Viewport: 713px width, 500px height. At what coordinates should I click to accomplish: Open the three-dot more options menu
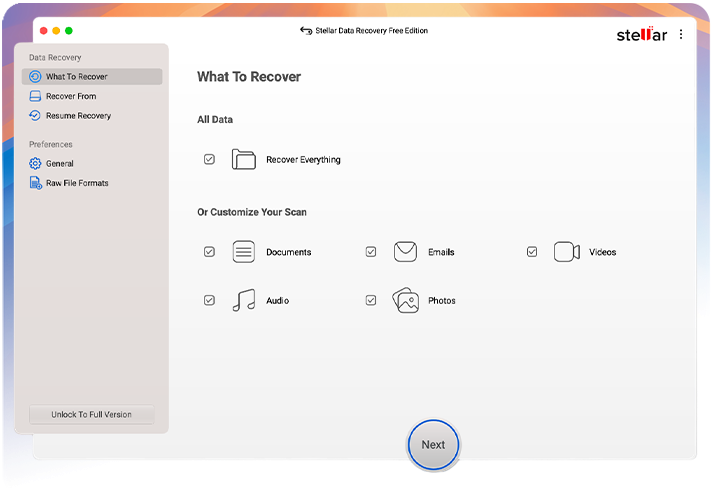681,34
